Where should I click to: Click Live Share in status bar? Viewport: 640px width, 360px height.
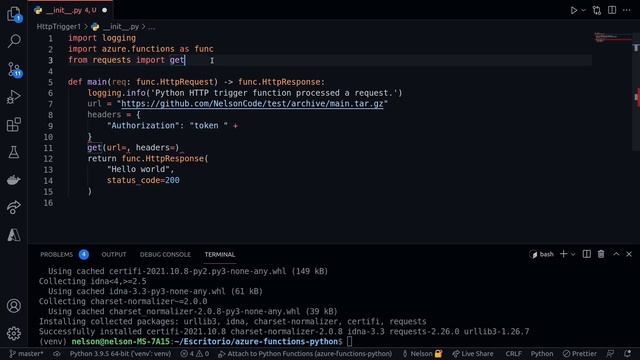pyautogui.click(x=473, y=353)
